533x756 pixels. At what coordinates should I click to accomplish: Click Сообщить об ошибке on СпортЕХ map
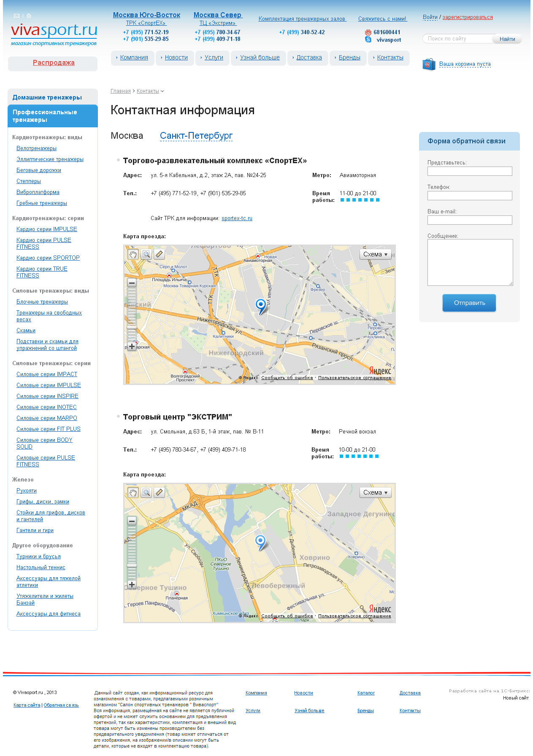pos(287,378)
